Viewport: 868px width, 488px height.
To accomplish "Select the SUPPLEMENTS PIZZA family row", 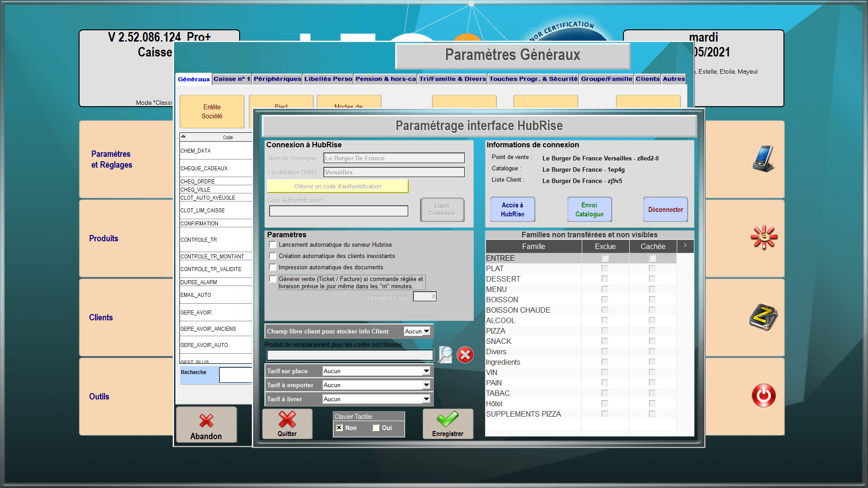I will click(580, 414).
